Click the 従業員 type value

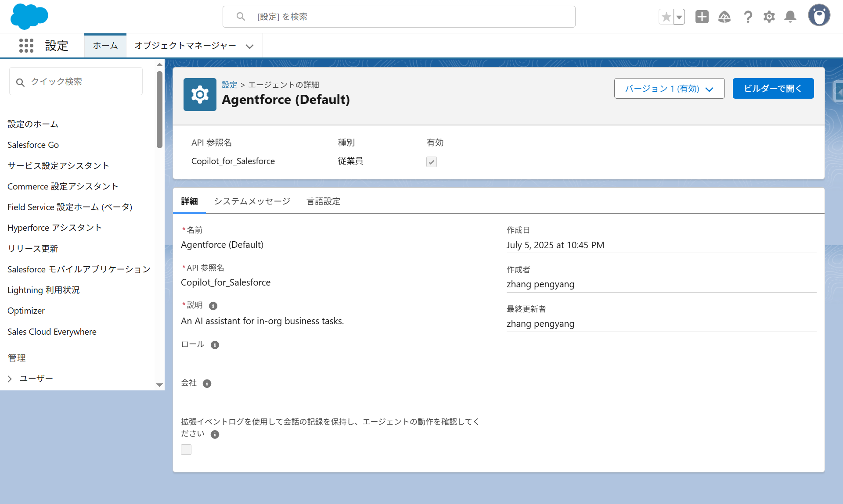tap(350, 161)
